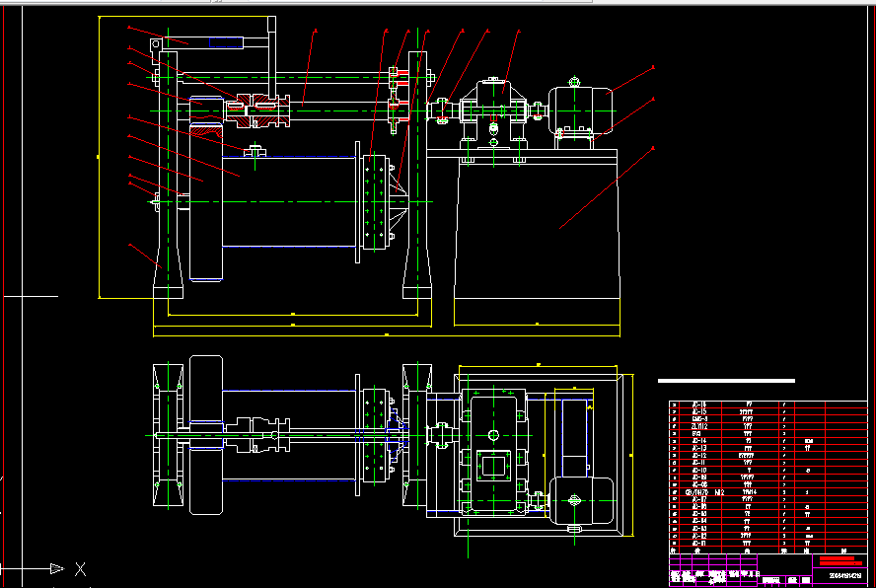Viewport: 876px width, 588px height.
Task: Select the M12 text in the GB/T row
Action: (719, 492)
